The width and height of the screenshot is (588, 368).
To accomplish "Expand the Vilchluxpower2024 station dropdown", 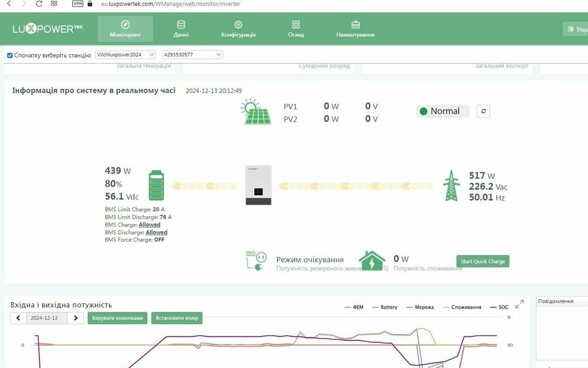I will [x=125, y=55].
